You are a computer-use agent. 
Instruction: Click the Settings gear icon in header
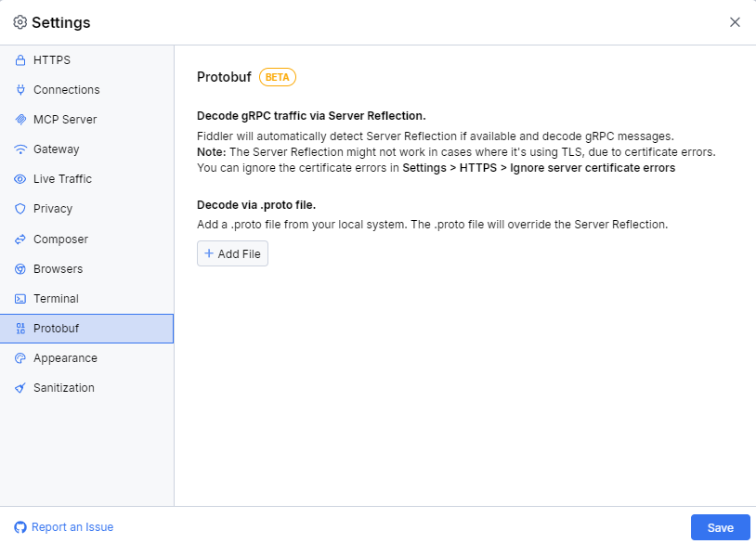click(x=19, y=21)
